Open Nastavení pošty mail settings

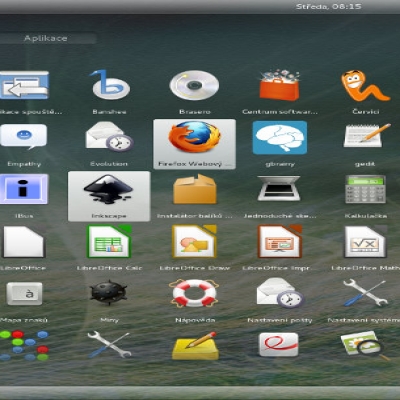coord(280,293)
